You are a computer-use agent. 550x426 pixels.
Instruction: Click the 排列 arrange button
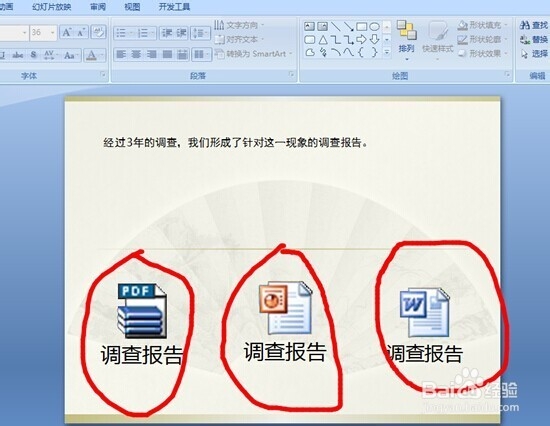407,41
